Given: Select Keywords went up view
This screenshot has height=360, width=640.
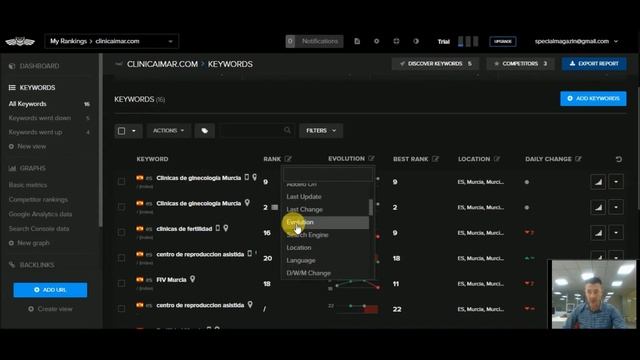Looking at the screenshot, I should click(35, 132).
